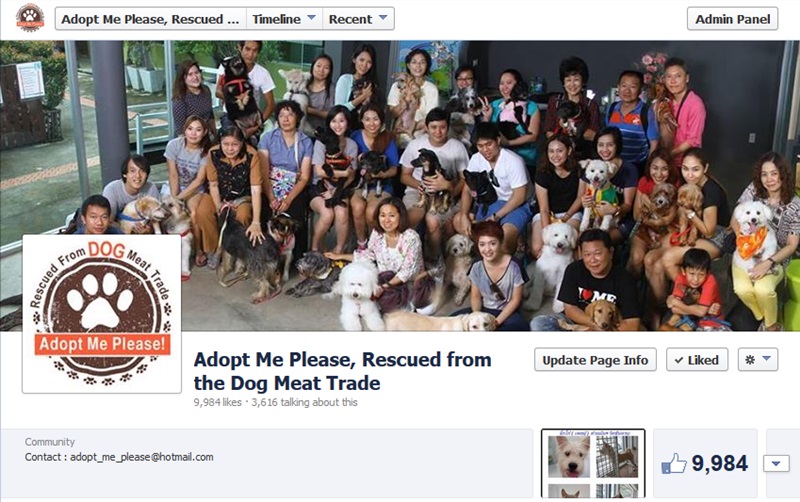This screenshot has height=502, width=800.
Task: Select the Adopt Me Please, Rescued page tab
Action: click(151, 19)
